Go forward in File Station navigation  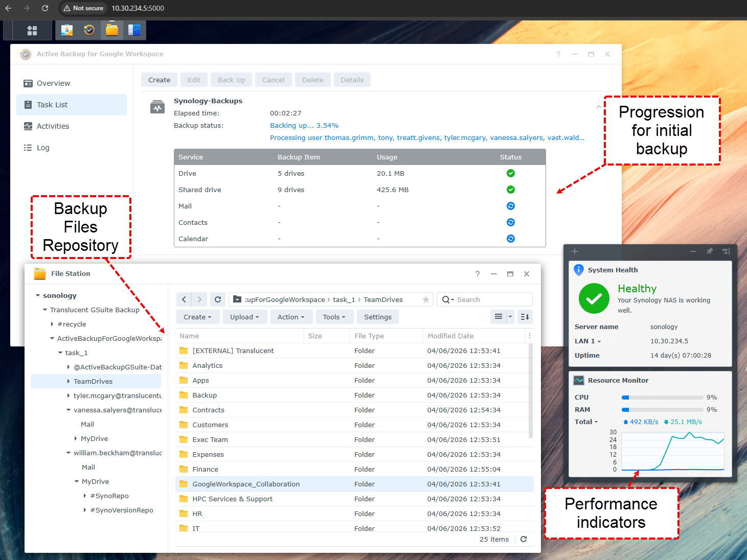point(199,299)
